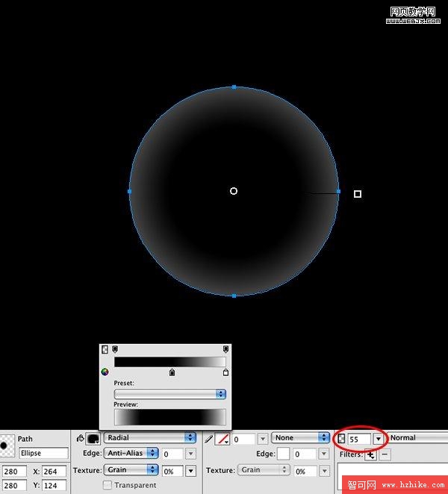Select the right opacity stop above gradient
This screenshot has height=494, width=448.
225,348
